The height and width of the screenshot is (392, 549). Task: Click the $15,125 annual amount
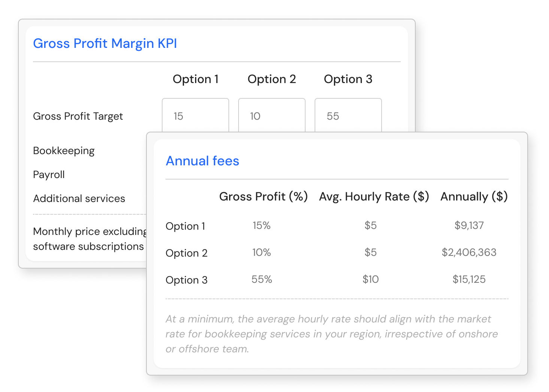tap(469, 279)
